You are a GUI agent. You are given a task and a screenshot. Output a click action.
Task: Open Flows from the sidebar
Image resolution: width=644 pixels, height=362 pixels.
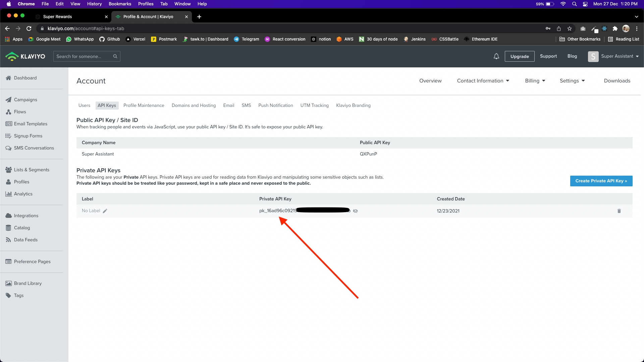tap(20, 112)
